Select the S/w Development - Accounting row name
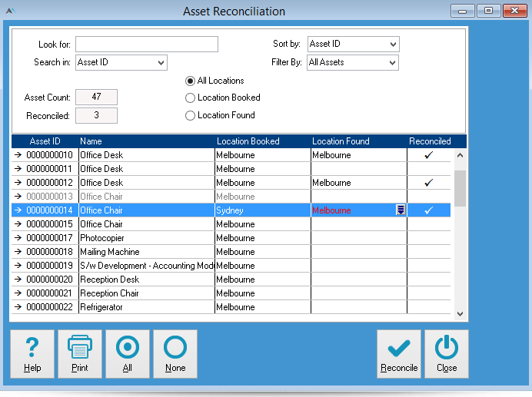This screenshot has height=397, width=532. (x=147, y=266)
